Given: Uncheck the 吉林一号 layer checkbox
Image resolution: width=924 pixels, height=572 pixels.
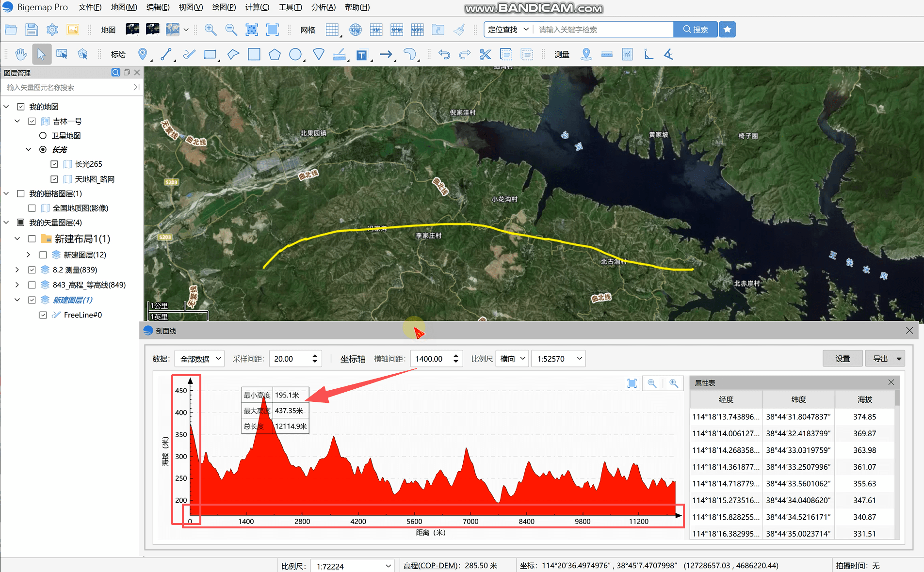Looking at the screenshot, I should (x=32, y=121).
